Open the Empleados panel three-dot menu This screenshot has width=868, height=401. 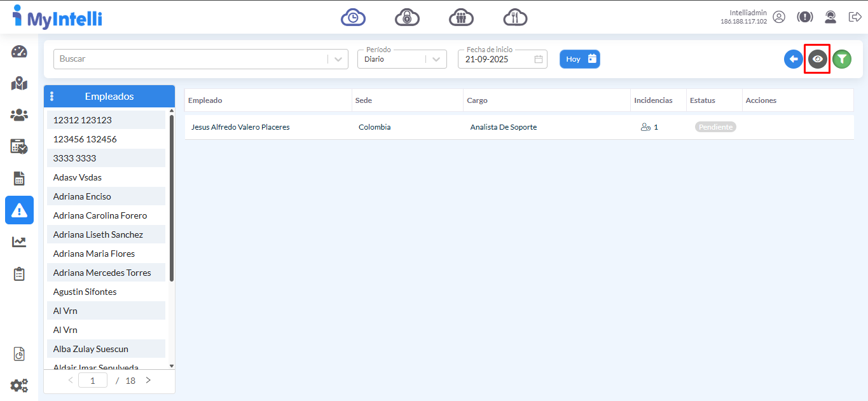(x=52, y=97)
